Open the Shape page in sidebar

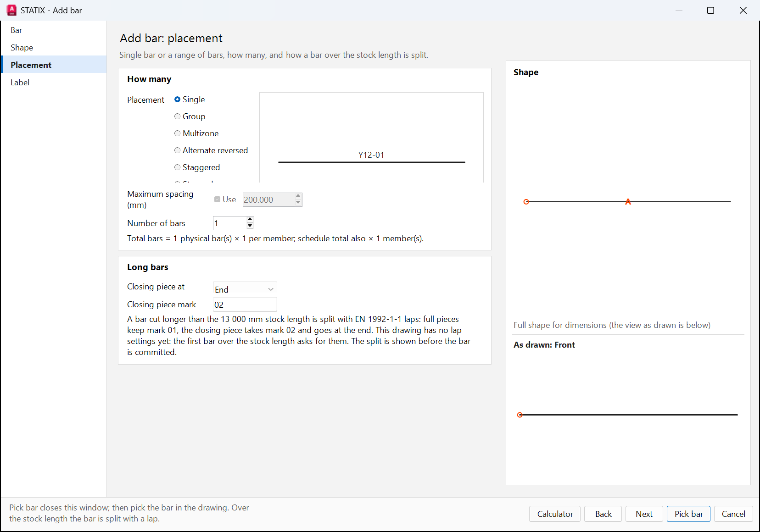pyautogui.click(x=53, y=48)
